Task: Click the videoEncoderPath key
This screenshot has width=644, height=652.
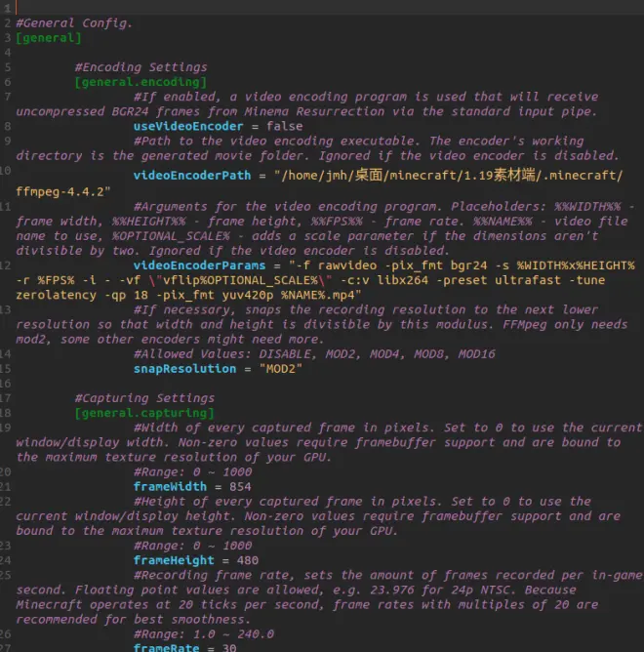Action: tap(192, 176)
